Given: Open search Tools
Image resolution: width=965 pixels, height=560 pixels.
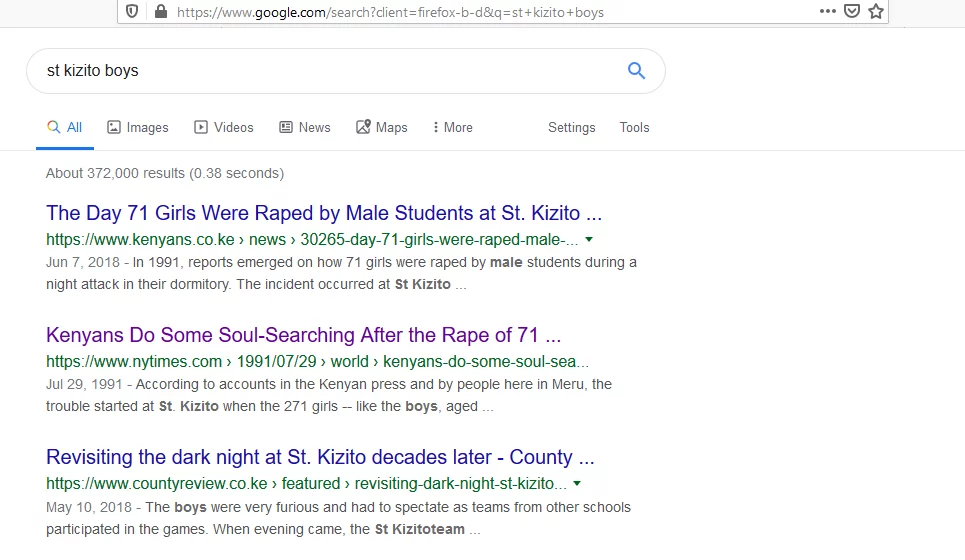Looking at the screenshot, I should pyautogui.click(x=635, y=127).
